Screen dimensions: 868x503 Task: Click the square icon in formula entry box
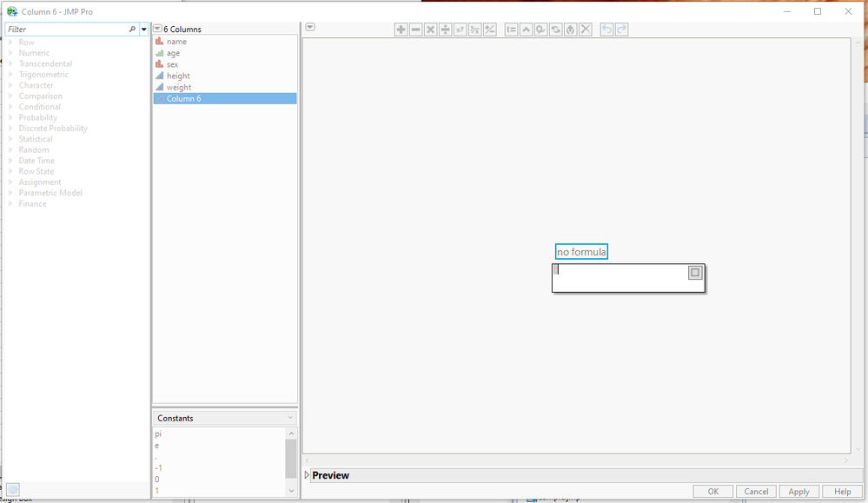click(695, 272)
